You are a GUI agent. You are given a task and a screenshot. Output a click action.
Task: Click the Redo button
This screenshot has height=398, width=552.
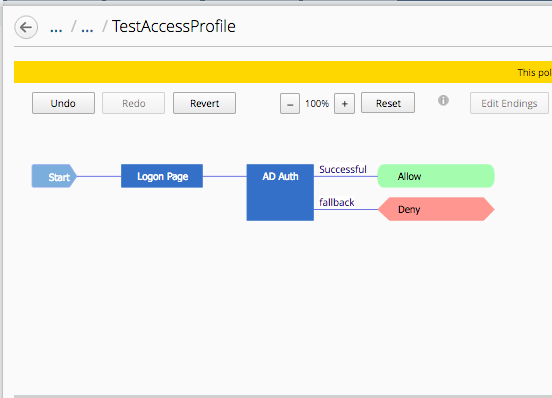click(x=133, y=103)
